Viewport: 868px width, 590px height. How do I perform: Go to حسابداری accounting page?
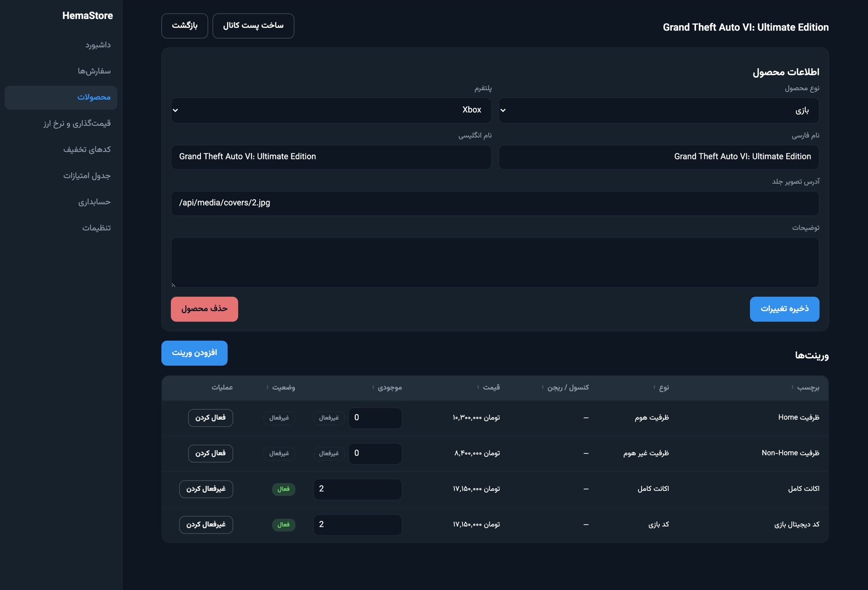pos(61,202)
